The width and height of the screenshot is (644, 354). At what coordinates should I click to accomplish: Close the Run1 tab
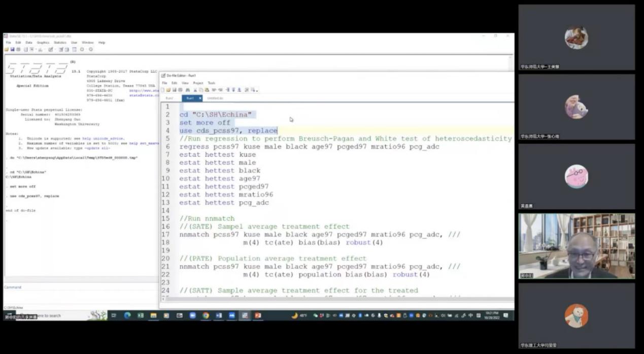[200, 98]
